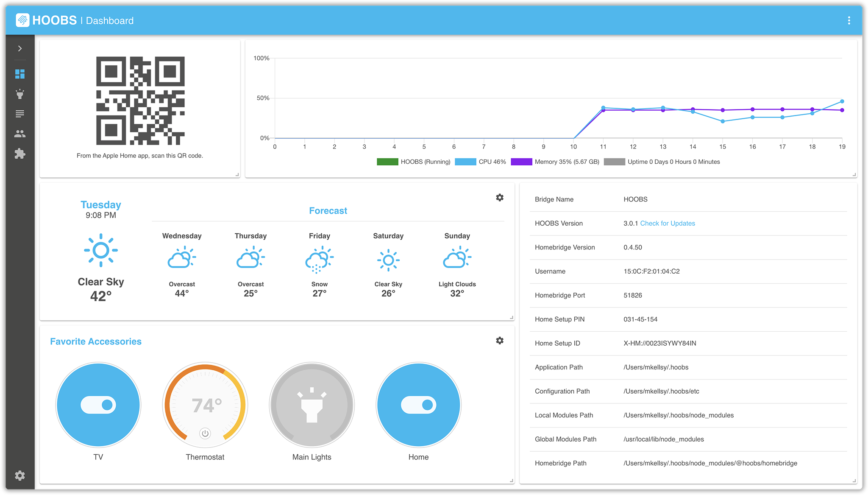Click the Bridge Name value HOOBS

(635, 199)
